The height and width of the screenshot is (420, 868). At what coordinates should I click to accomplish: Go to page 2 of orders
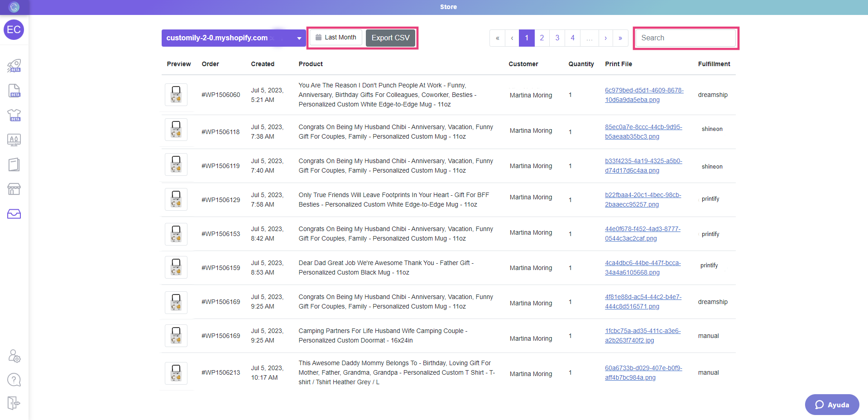(x=542, y=38)
